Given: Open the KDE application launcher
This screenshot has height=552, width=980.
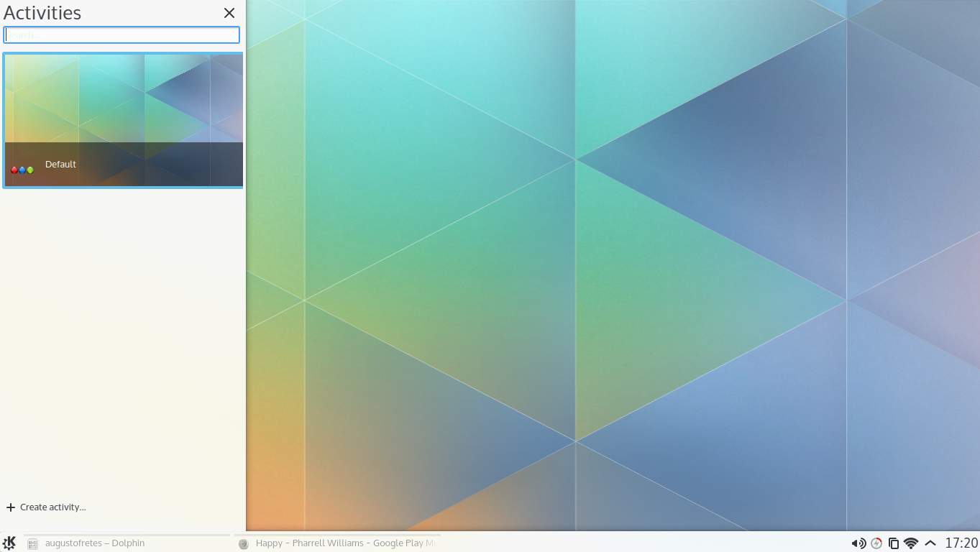Looking at the screenshot, I should coord(9,543).
